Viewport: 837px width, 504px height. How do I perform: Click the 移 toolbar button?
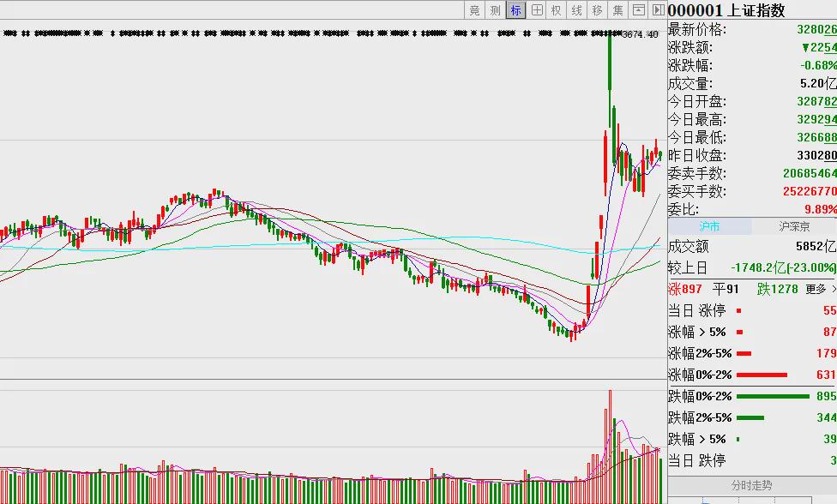pos(598,10)
